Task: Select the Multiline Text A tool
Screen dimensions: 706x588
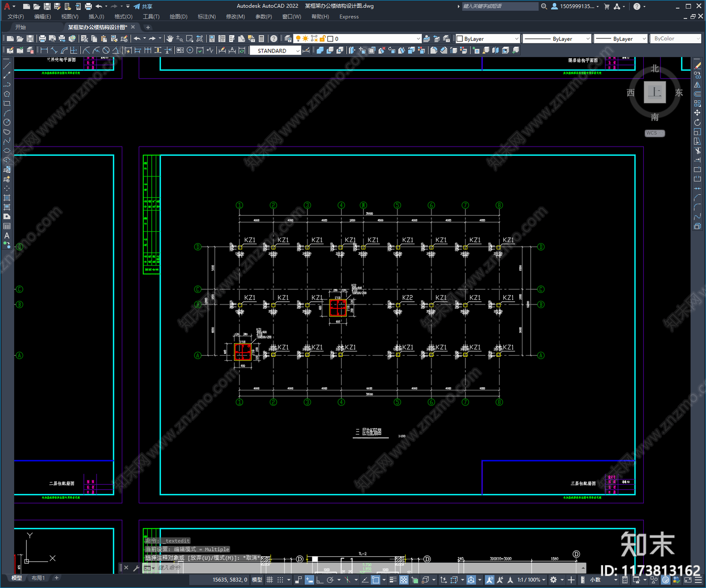Action: click(7, 236)
